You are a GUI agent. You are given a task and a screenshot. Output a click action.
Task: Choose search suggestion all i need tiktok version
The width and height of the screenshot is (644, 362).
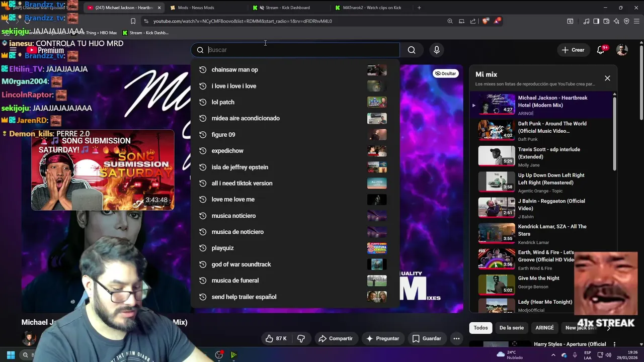click(295, 183)
